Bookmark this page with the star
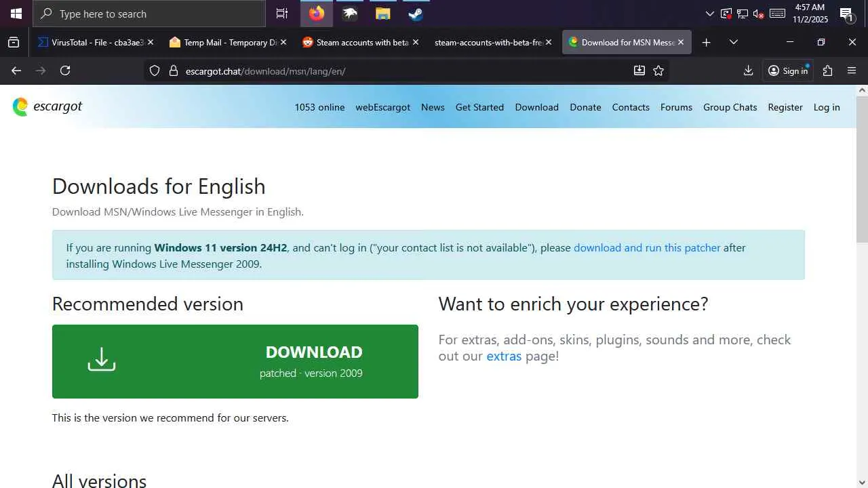 pyautogui.click(x=658, y=70)
